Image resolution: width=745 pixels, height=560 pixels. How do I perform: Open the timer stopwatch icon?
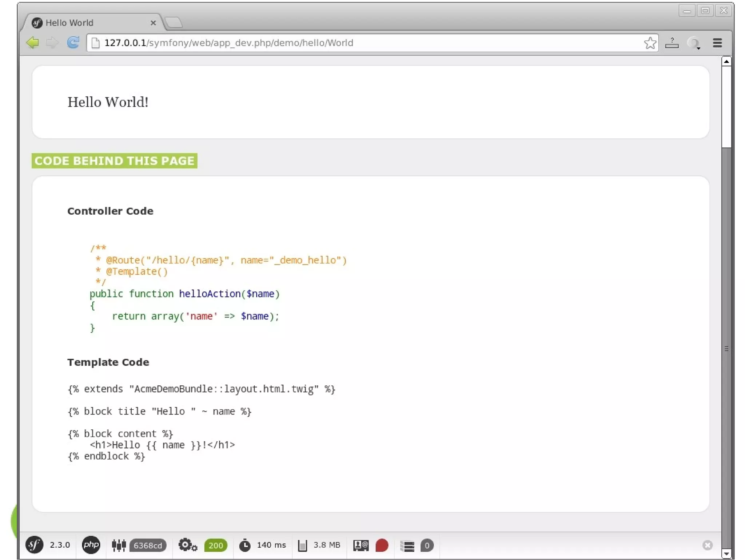(x=245, y=545)
